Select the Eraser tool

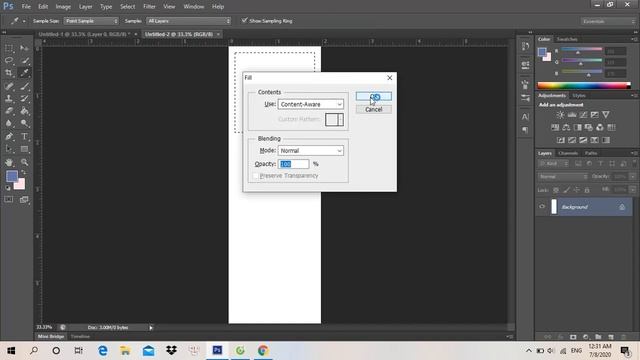pos(9,111)
